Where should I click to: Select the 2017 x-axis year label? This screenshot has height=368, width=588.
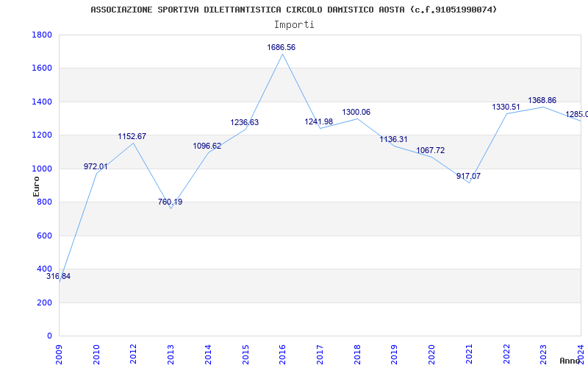tap(320, 354)
